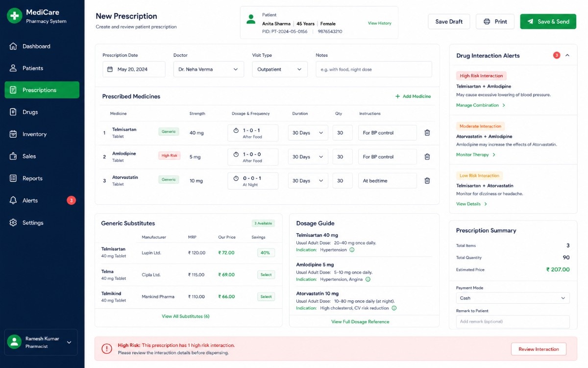Viewport: 588px width, 368px height.
Task: Click the Instructions field showing At bedtime
Action: tap(388, 181)
